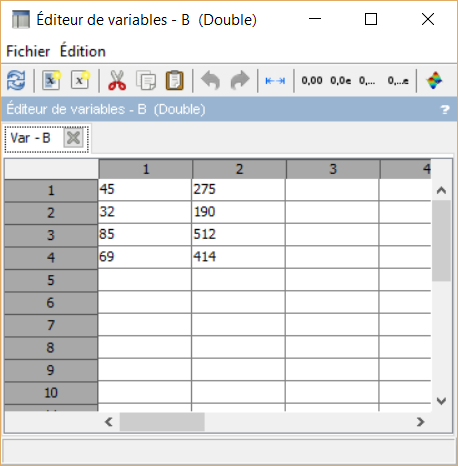Open the Fichier menu
This screenshot has width=458, height=466.
pyautogui.click(x=28, y=51)
